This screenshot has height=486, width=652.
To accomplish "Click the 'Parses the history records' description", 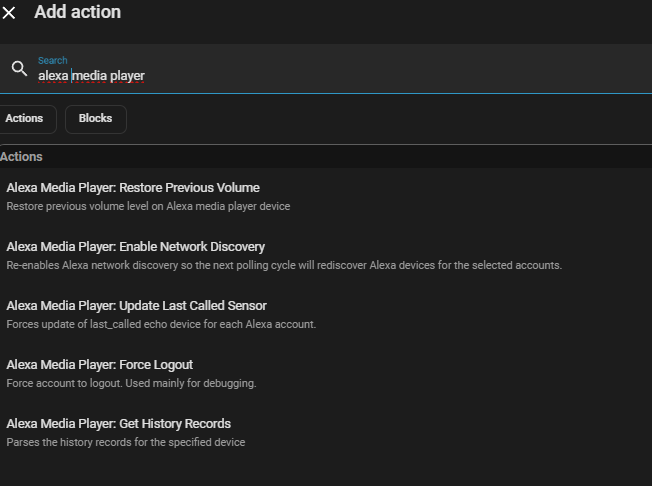I will click(125, 443).
